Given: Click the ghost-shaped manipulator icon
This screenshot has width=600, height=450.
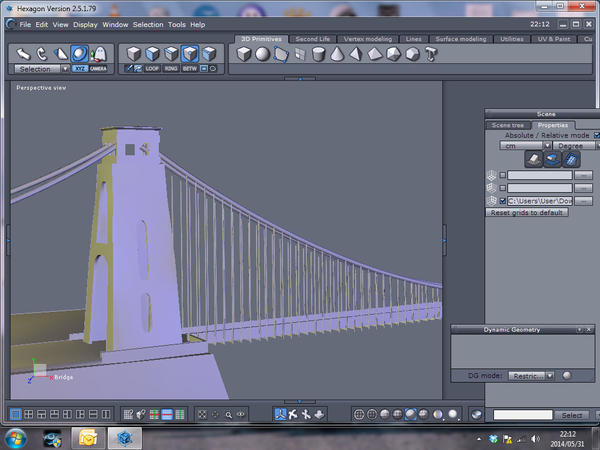Looking at the screenshot, I should [98, 54].
